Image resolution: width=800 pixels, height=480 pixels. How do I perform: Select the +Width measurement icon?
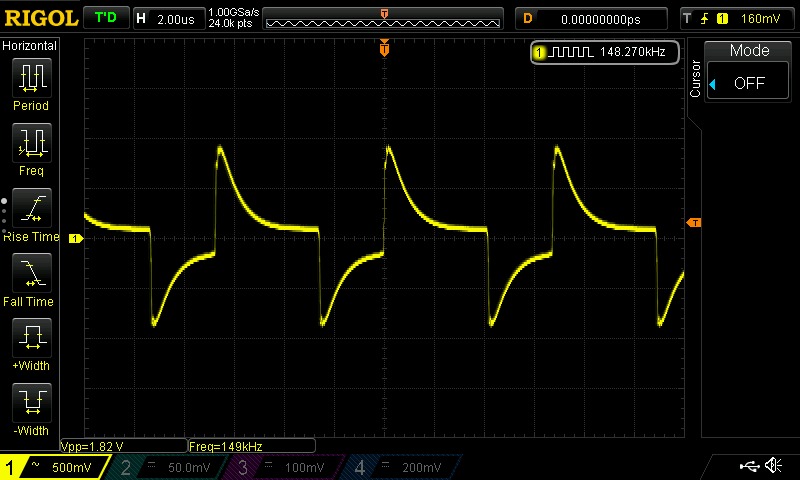point(31,338)
